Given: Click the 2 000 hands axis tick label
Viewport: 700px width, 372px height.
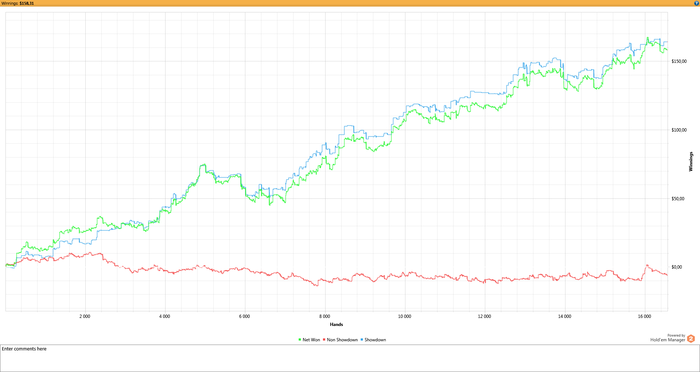Looking at the screenshot, I should (x=84, y=316).
